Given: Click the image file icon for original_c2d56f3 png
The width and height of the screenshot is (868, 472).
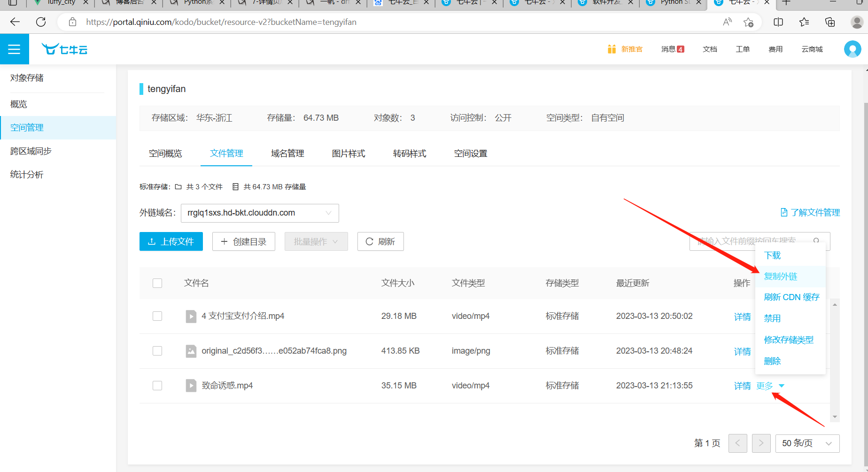Looking at the screenshot, I should [191, 351].
